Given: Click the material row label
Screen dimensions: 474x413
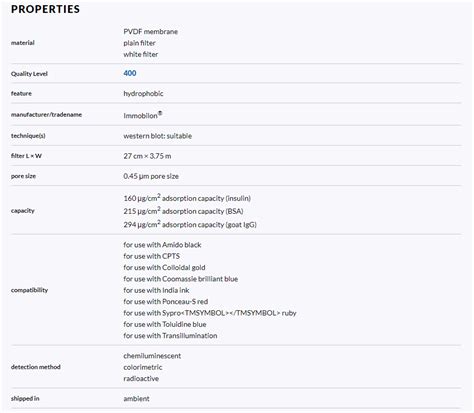Looking at the screenshot, I should tap(23, 43).
